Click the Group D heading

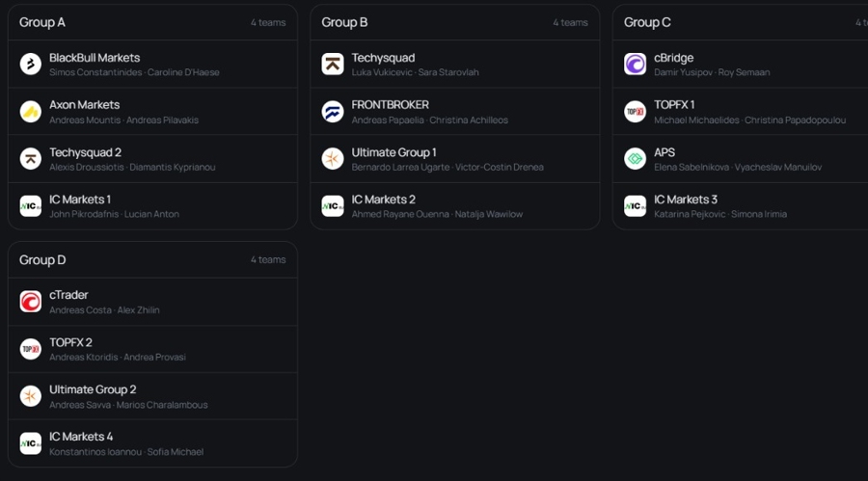pos(42,259)
